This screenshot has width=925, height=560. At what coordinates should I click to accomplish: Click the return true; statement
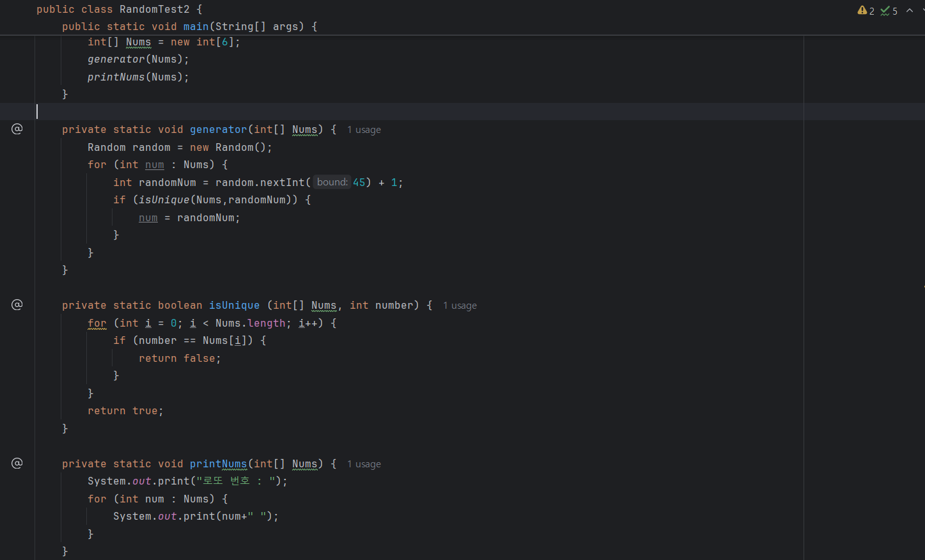click(125, 411)
